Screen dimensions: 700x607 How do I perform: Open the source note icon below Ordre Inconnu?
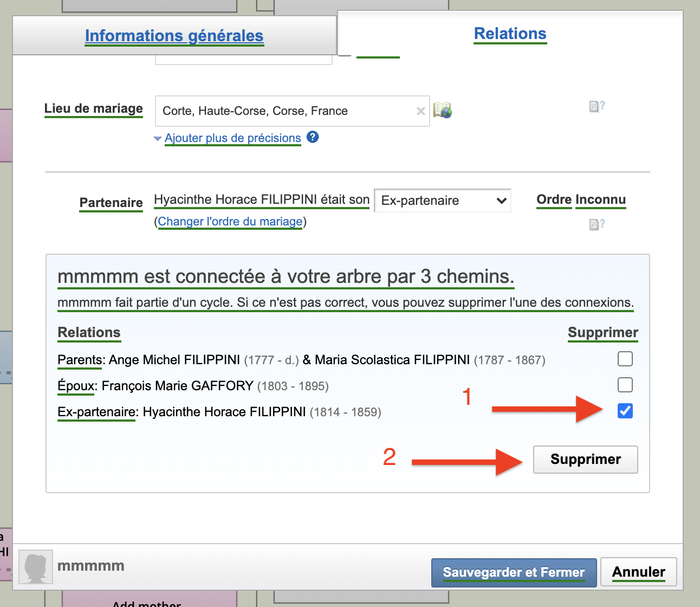point(596,224)
